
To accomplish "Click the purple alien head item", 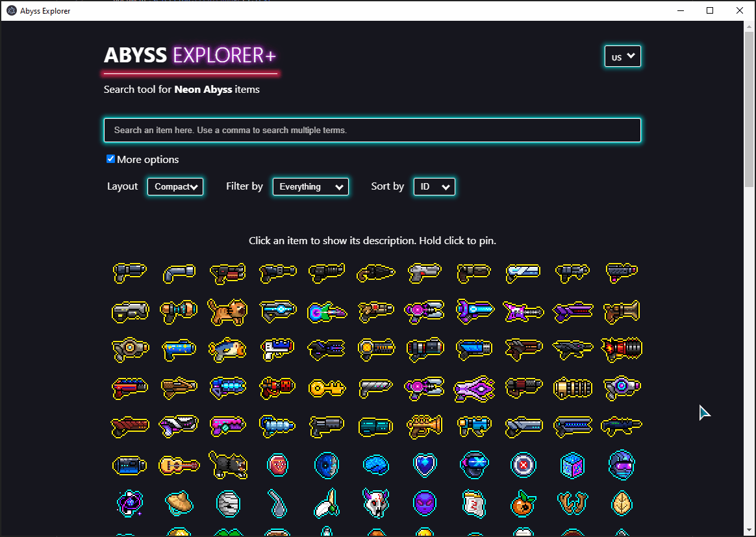I will coord(425,503).
